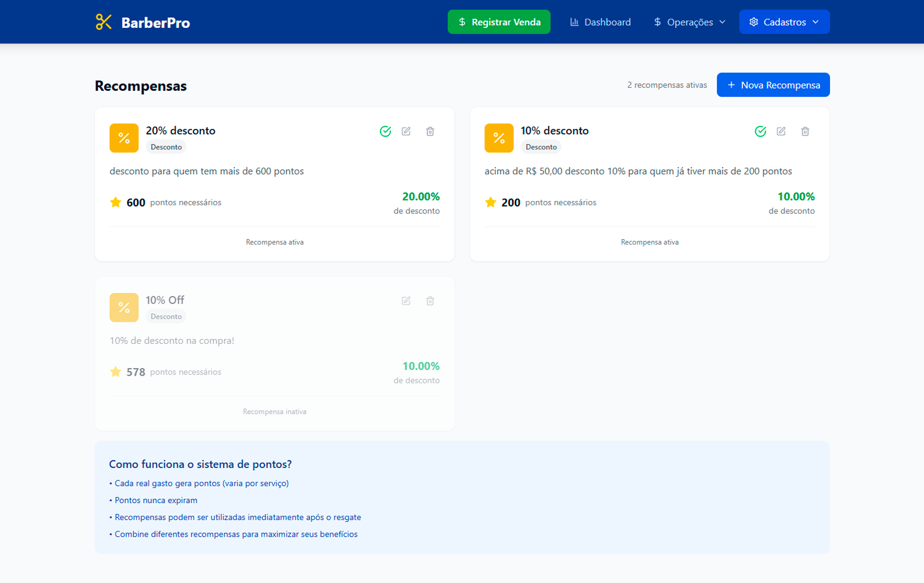
Task: Delete the 20% desconto reward
Action: pyautogui.click(x=430, y=131)
